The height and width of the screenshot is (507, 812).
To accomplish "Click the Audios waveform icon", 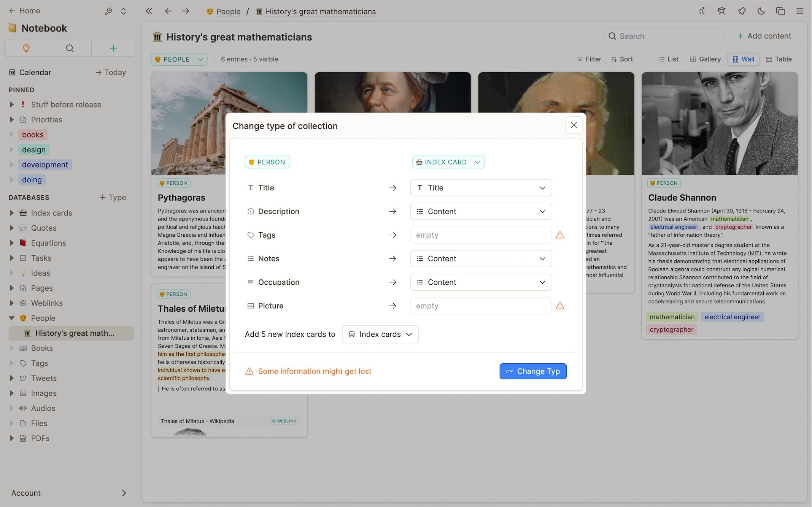I will (23, 408).
